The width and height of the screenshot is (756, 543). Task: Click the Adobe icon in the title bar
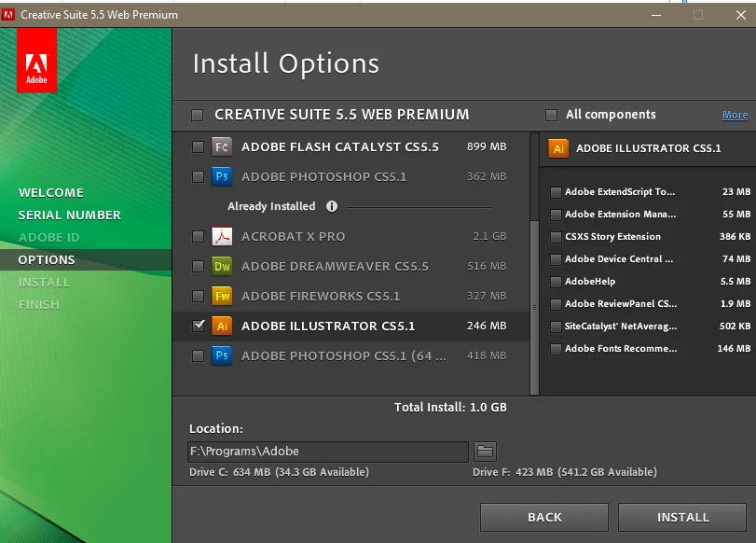click(x=8, y=15)
